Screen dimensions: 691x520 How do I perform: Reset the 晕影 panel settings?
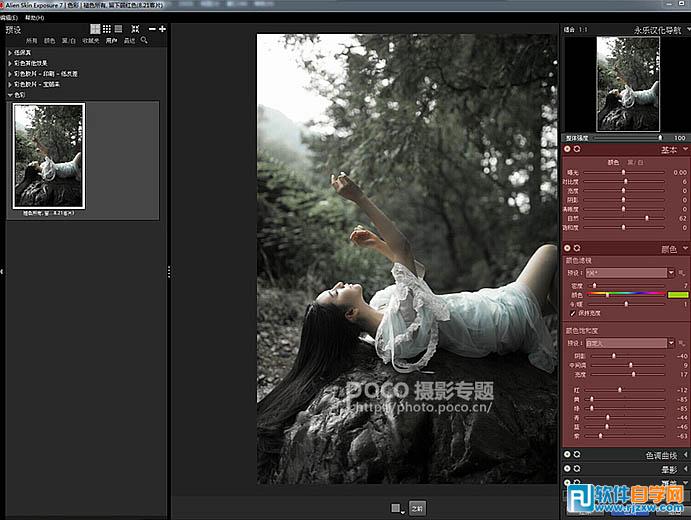point(577,468)
